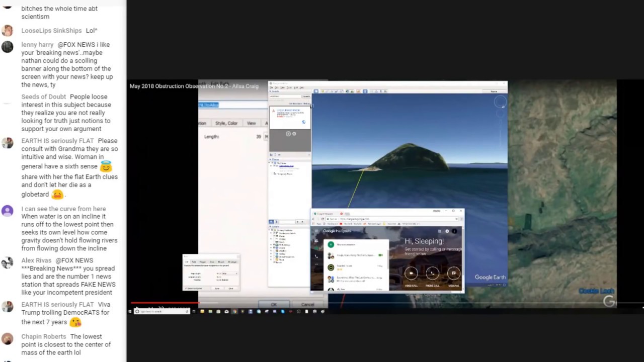Viewport: 644px width, 362px height.
Task: Click Sign in button in Google Earth
Action: coord(494,91)
